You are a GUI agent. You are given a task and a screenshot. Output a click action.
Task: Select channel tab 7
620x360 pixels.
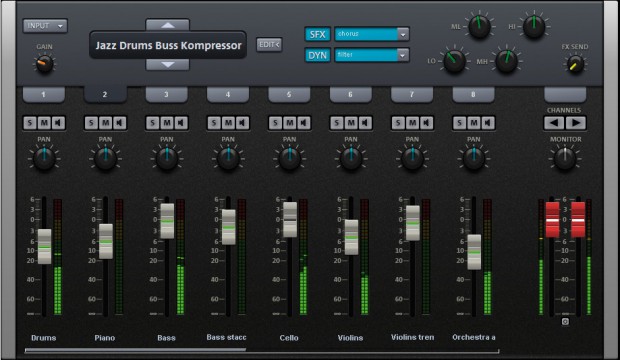coord(412,95)
